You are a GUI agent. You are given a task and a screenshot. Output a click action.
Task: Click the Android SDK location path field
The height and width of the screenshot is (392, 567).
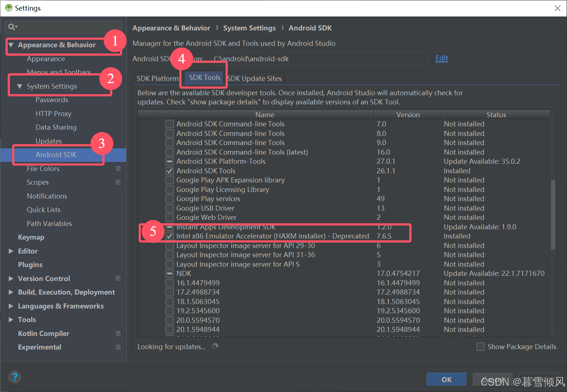pos(319,59)
